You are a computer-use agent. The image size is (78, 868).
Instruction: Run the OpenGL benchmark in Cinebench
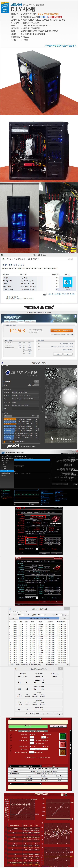click(37, 381)
